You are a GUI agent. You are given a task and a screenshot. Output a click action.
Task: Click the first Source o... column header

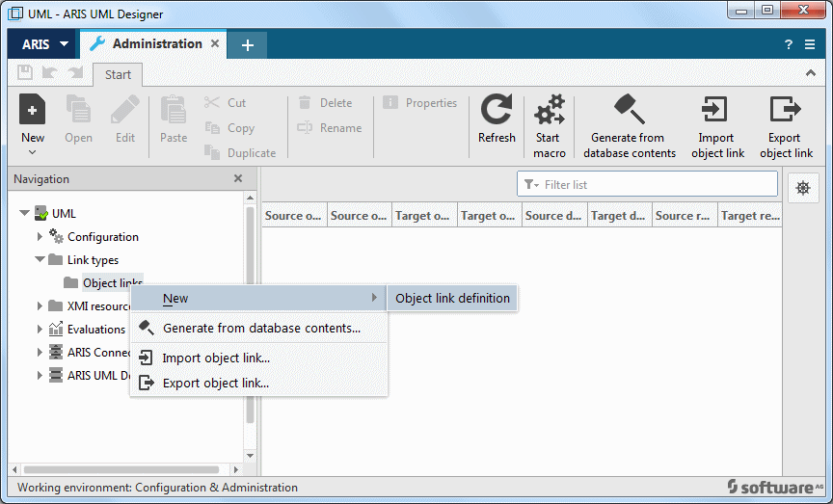click(294, 216)
